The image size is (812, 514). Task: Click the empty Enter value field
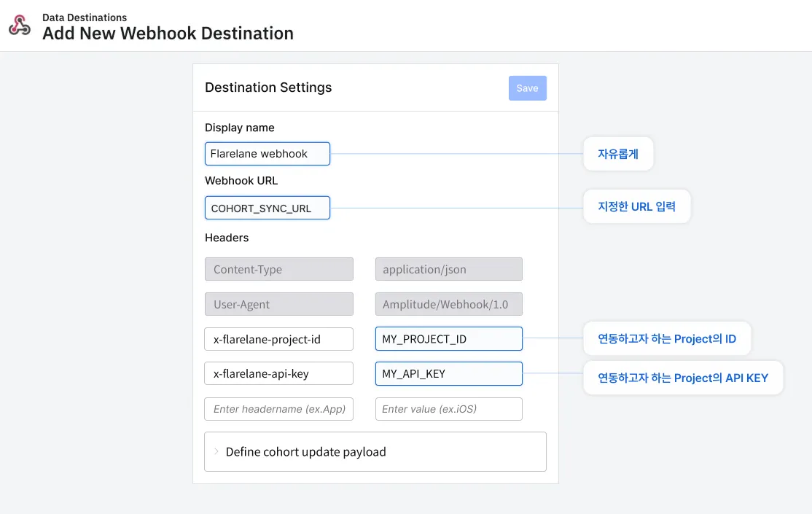pyautogui.click(x=449, y=409)
